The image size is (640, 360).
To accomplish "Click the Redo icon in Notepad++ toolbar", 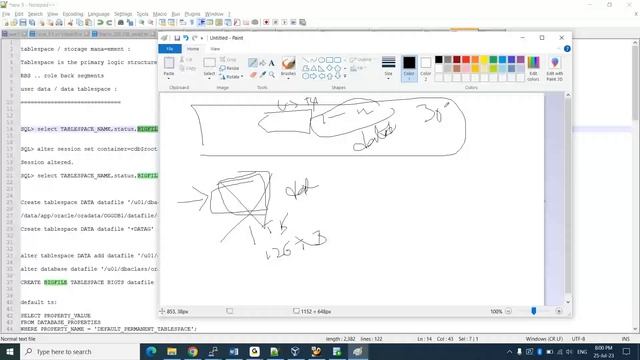I will (109, 22).
